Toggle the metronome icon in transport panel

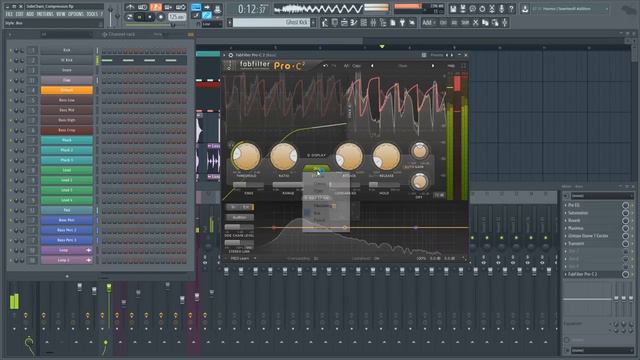coord(130,7)
